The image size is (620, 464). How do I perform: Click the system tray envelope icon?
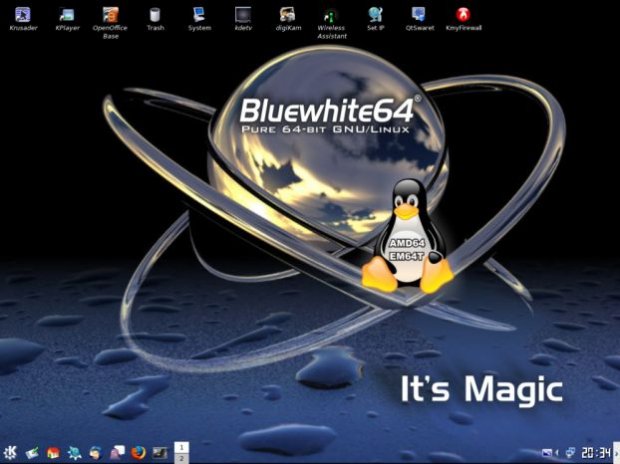click(x=547, y=452)
